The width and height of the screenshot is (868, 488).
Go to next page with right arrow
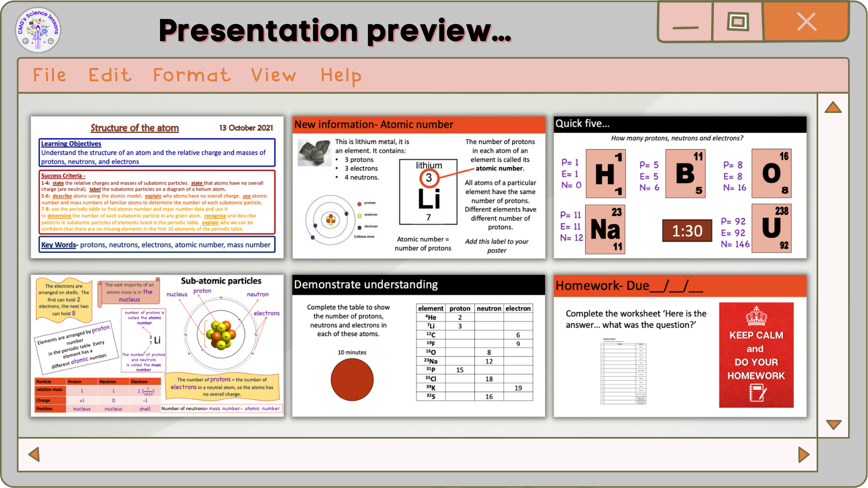pos(803,454)
